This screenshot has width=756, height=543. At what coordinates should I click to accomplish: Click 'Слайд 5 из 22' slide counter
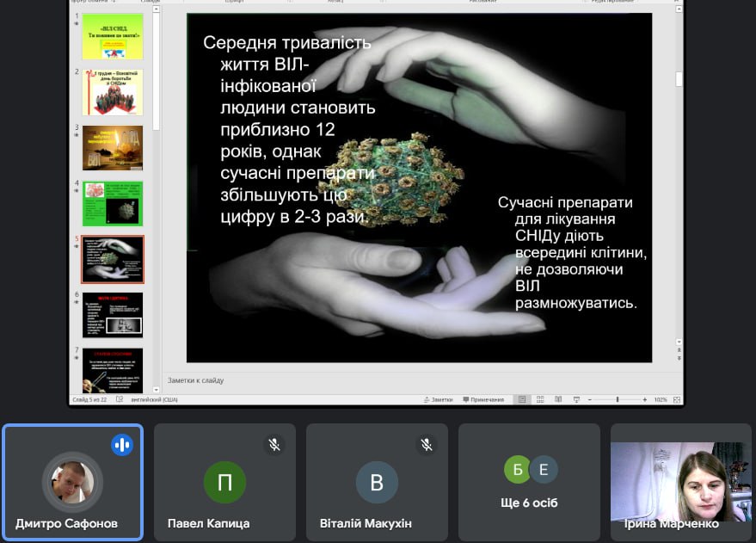[x=89, y=400]
